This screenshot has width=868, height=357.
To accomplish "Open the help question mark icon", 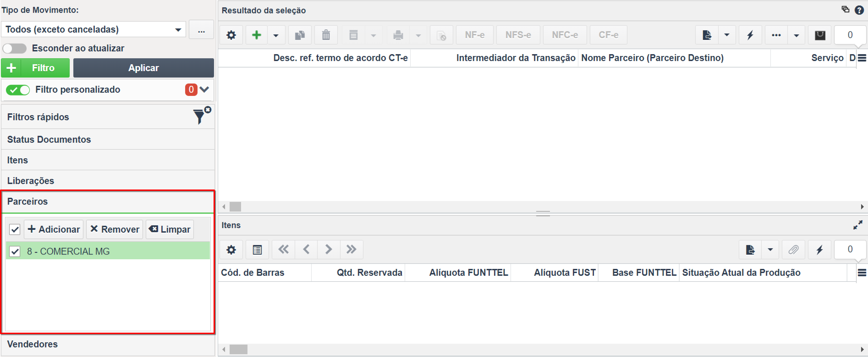I will coord(859,10).
